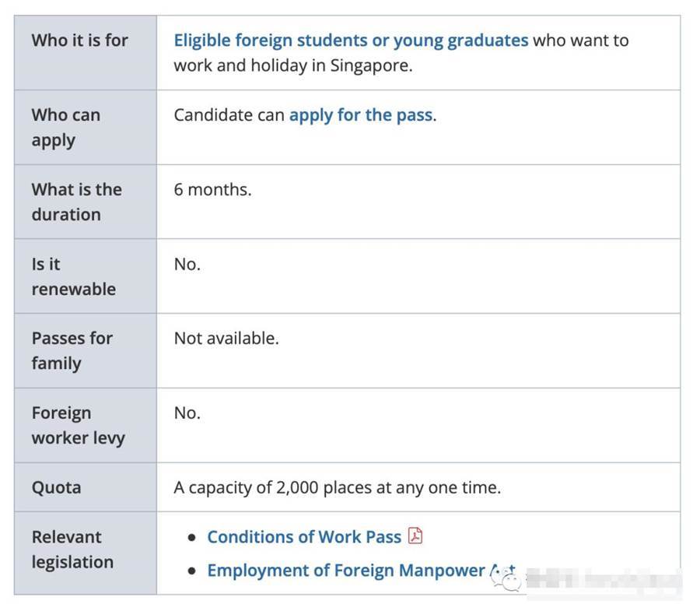Image resolution: width=700 pixels, height=611 pixels.
Task: Click the WeChat logo watermark icon
Action: [x=506, y=579]
